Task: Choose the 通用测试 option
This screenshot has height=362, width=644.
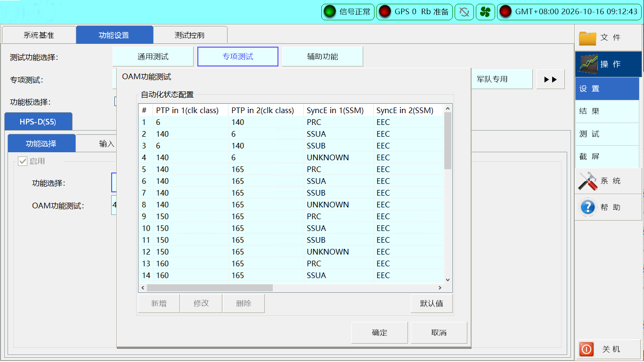Action: pyautogui.click(x=153, y=57)
